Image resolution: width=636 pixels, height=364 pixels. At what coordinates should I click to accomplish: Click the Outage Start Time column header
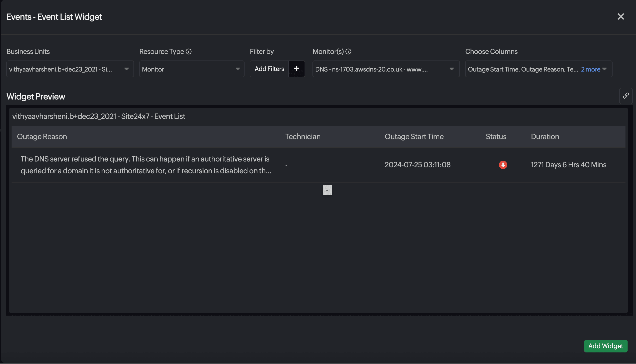[x=414, y=136]
